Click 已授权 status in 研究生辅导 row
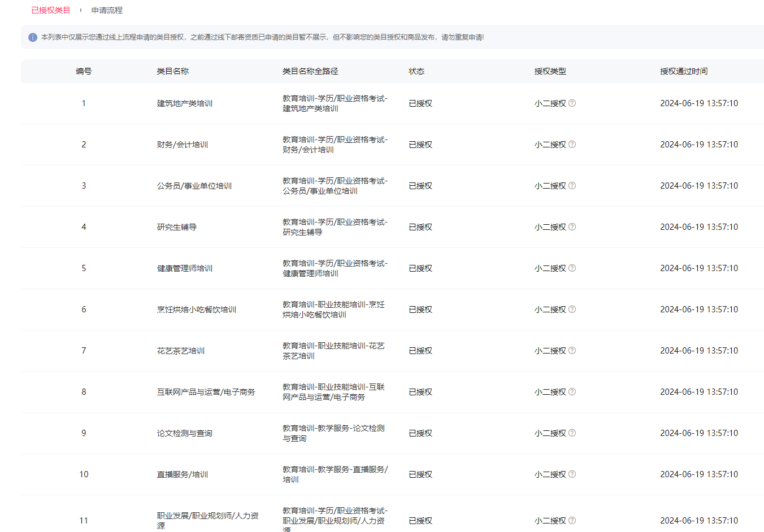Image resolution: width=764 pixels, height=532 pixels. pos(420,227)
